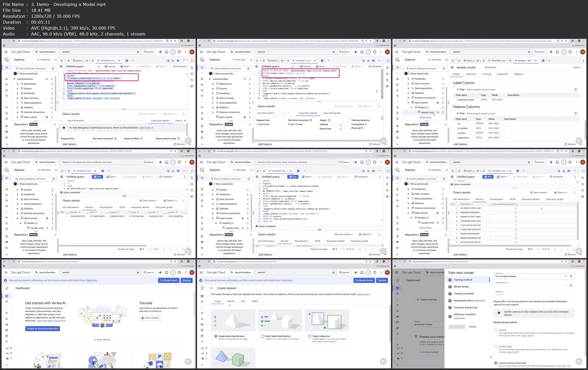Image resolution: width=588 pixels, height=370 pixels.
Task: Select Tabular tab in Create dataset
Action: 231,301
